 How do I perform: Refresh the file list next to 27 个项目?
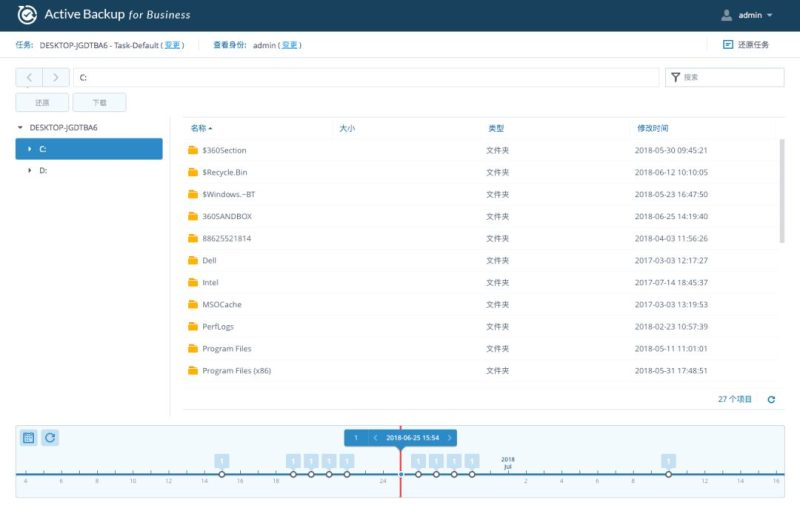[x=771, y=399]
